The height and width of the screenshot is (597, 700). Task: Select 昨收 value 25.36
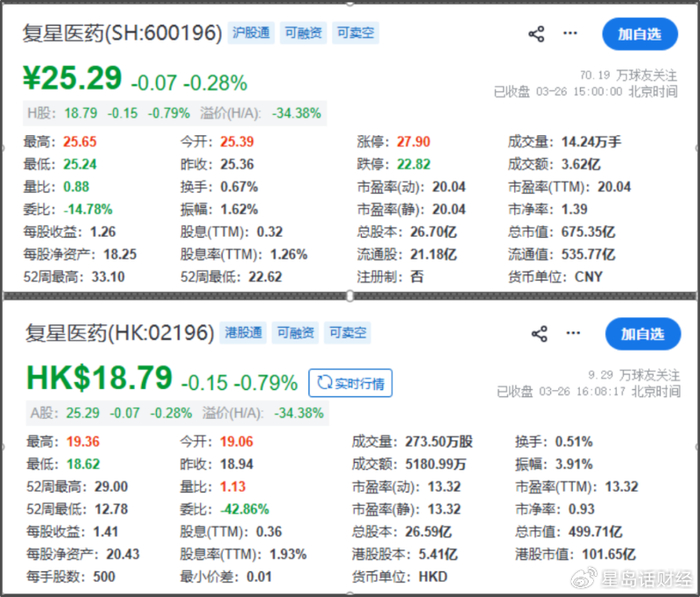tap(237, 164)
